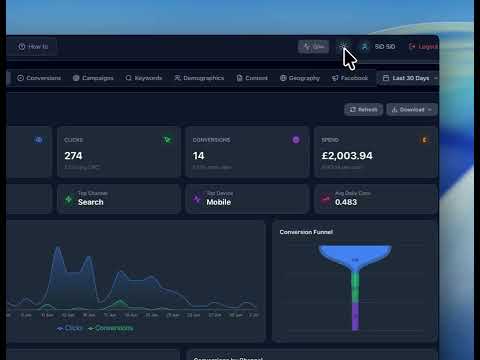Click the How to button
This screenshot has height=360, width=480.
(x=33, y=47)
